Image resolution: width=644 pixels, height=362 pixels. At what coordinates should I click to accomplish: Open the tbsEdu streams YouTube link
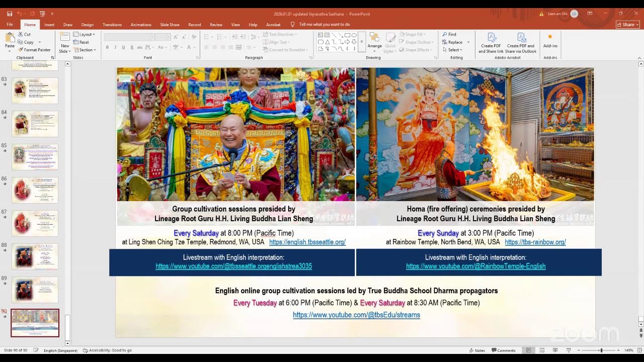[356, 315]
